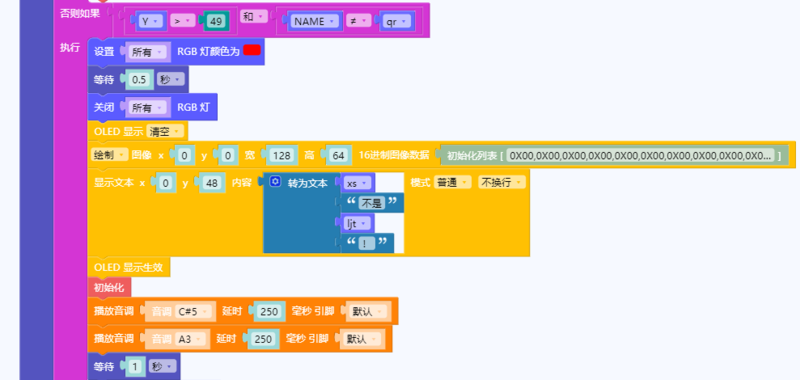Expand the Y variable dropdown
Viewport: 800px width, 380px height.
[150, 21]
